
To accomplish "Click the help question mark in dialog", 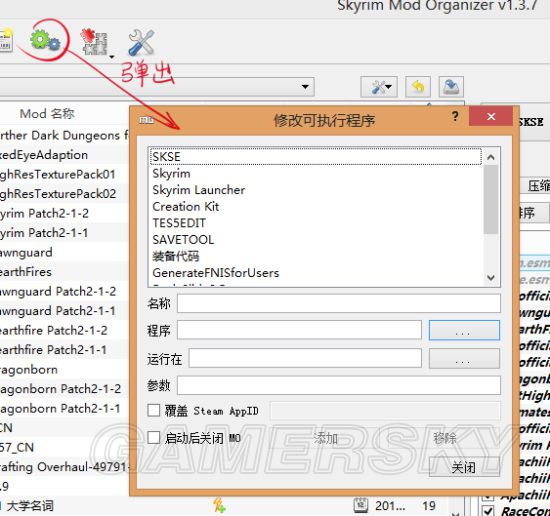I will pos(455,116).
